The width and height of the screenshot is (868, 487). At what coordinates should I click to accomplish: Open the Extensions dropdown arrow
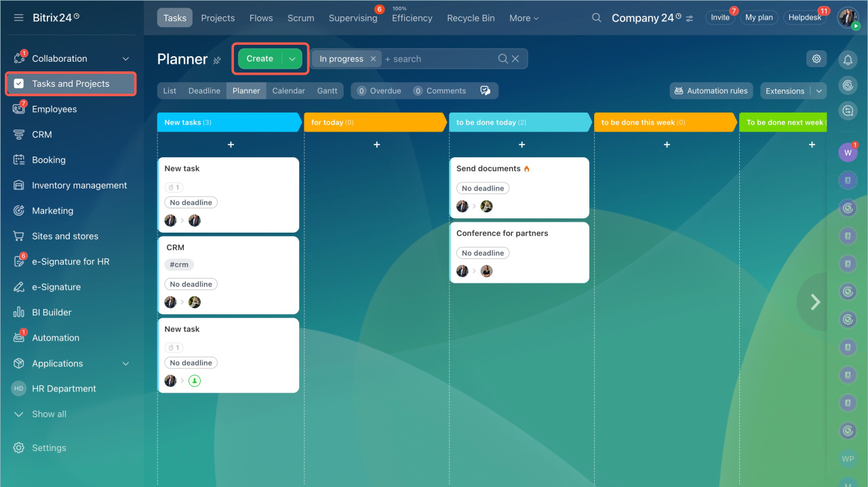(x=819, y=91)
